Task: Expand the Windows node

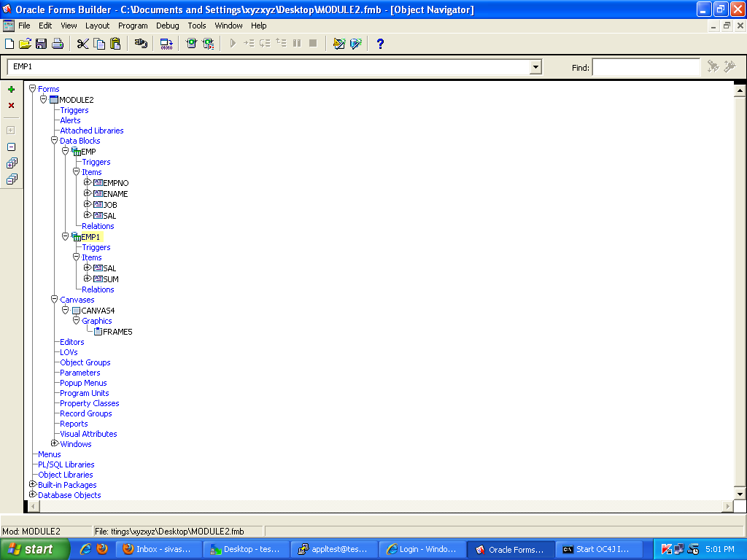Action: (54, 443)
